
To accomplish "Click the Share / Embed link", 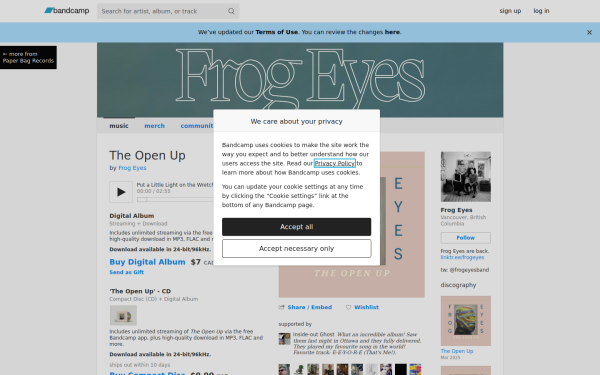I will tap(310, 307).
